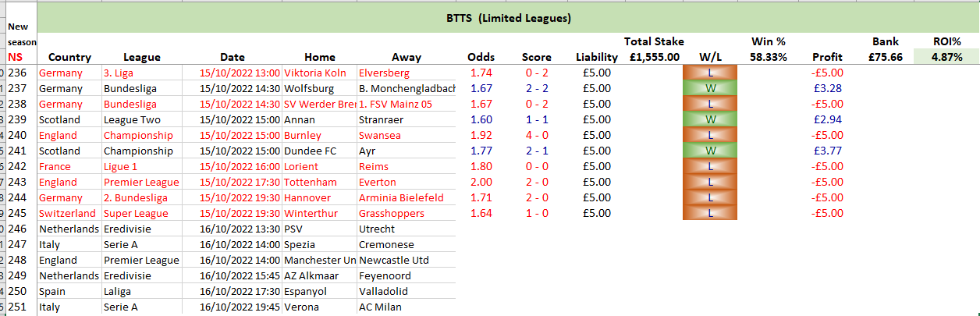Click the 4 - 0 score cell
Viewport: 980px width, 316px height.
pos(537,135)
